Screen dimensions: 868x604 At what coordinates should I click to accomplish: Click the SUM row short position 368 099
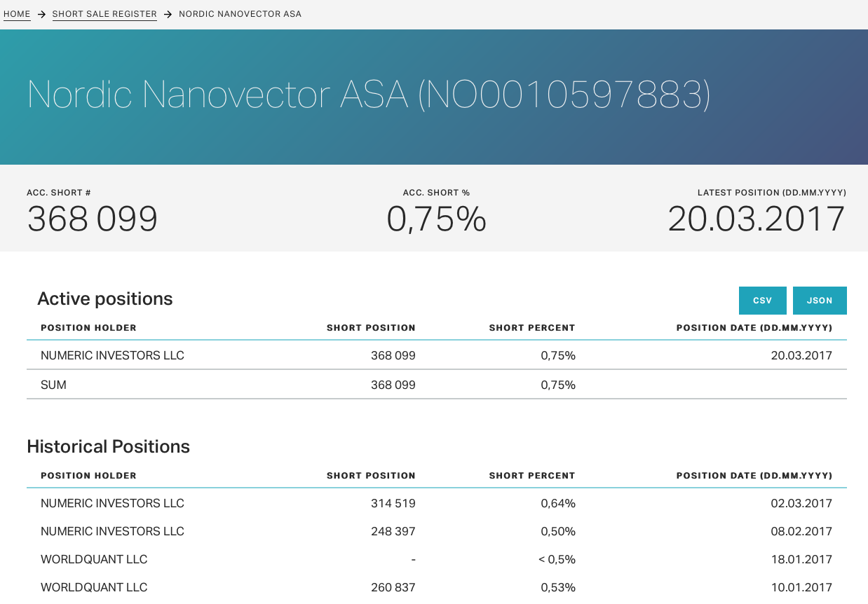click(393, 385)
